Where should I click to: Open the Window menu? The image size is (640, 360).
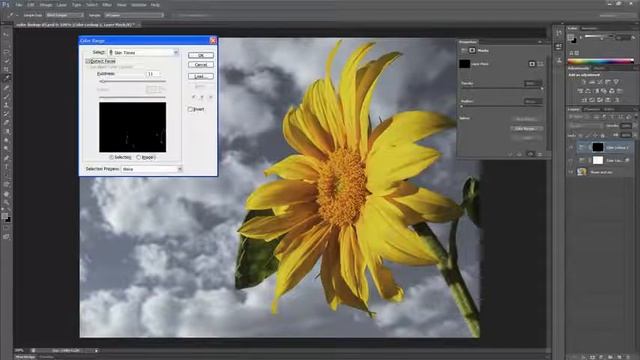click(138, 5)
